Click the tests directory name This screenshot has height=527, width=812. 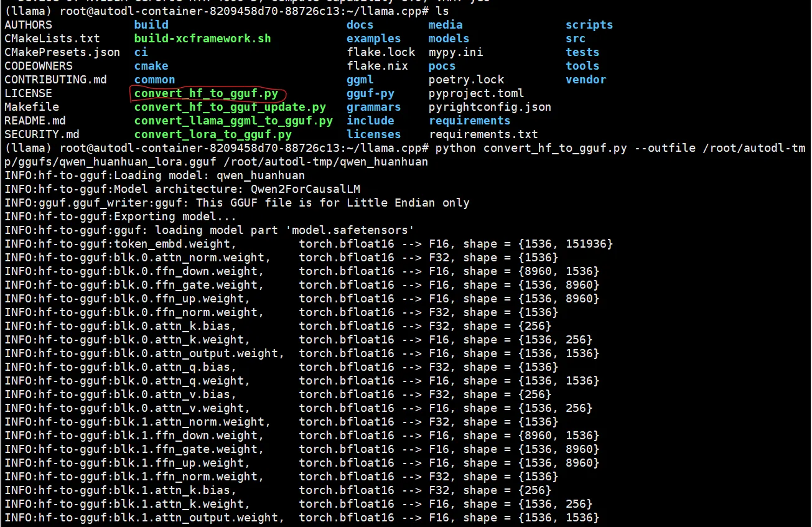tap(582, 52)
